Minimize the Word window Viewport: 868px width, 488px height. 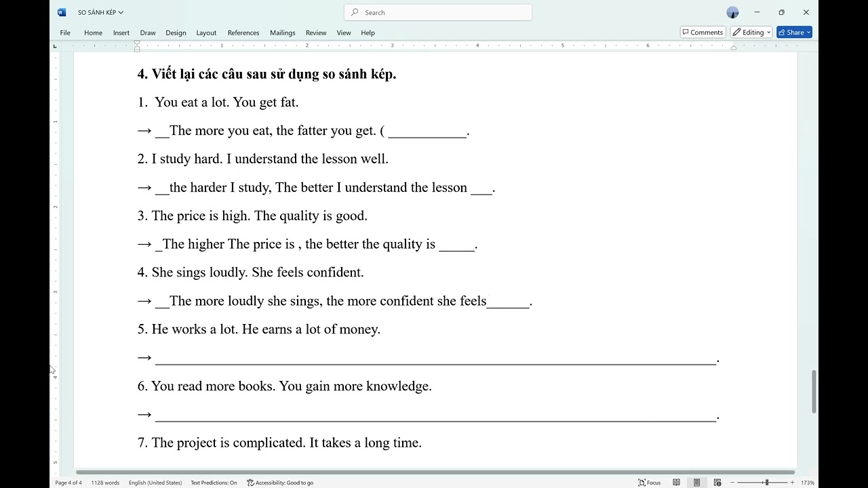(757, 12)
